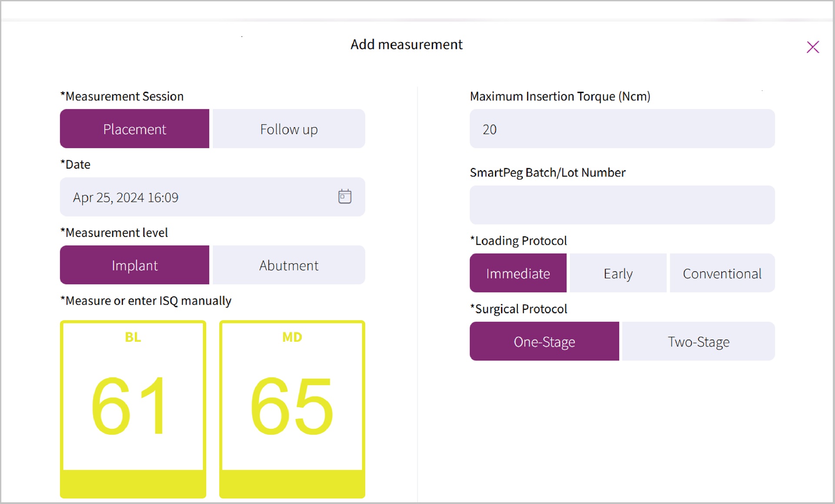Click the MD label heading

point(292,337)
